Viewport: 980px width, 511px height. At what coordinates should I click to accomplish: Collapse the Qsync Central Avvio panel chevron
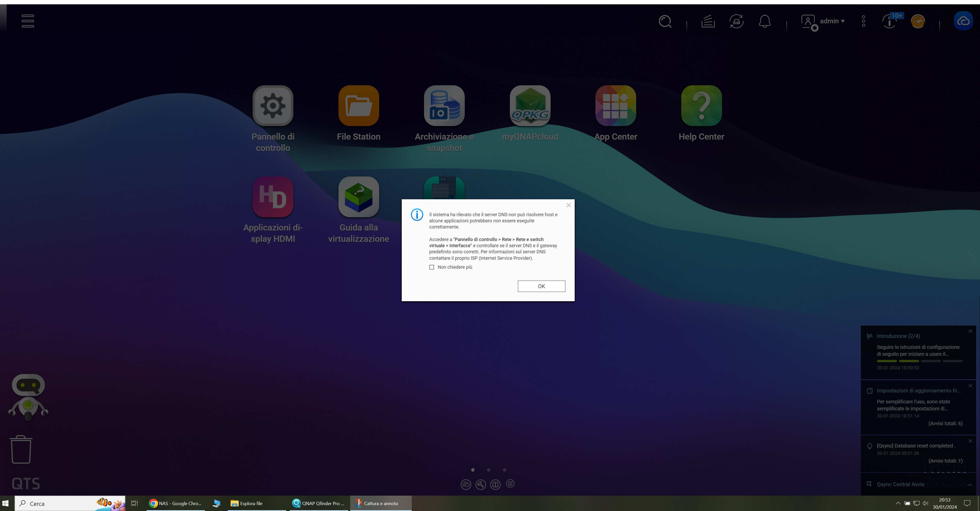[x=970, y=485]
